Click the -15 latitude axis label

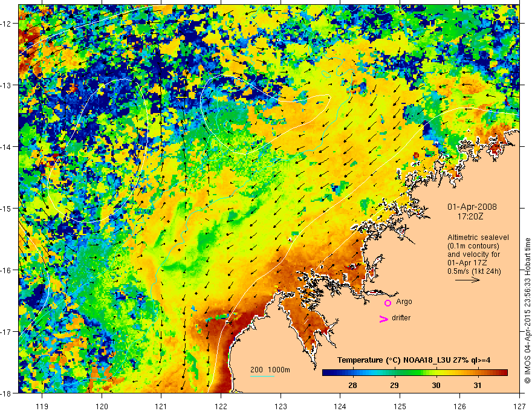[x=6, y=209]
